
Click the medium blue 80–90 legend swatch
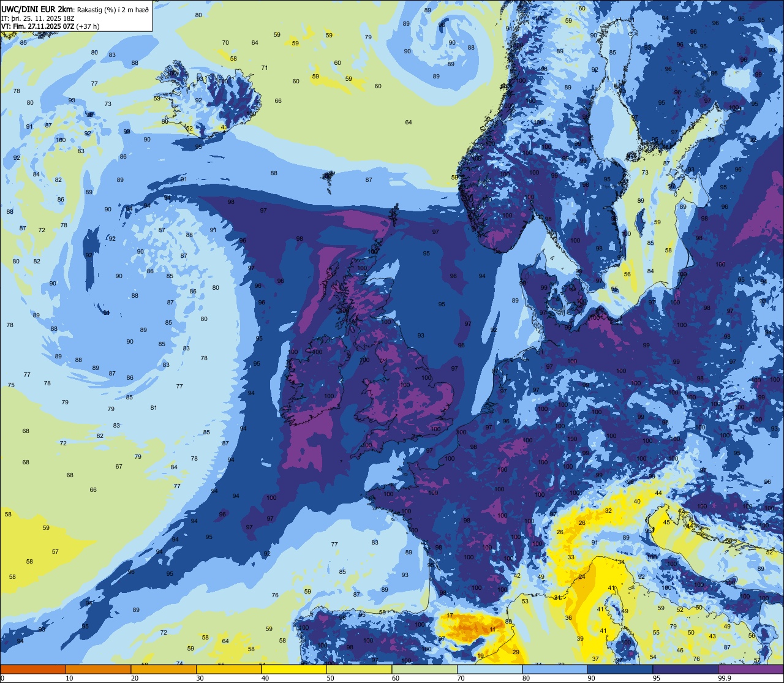tap(555, 670)
